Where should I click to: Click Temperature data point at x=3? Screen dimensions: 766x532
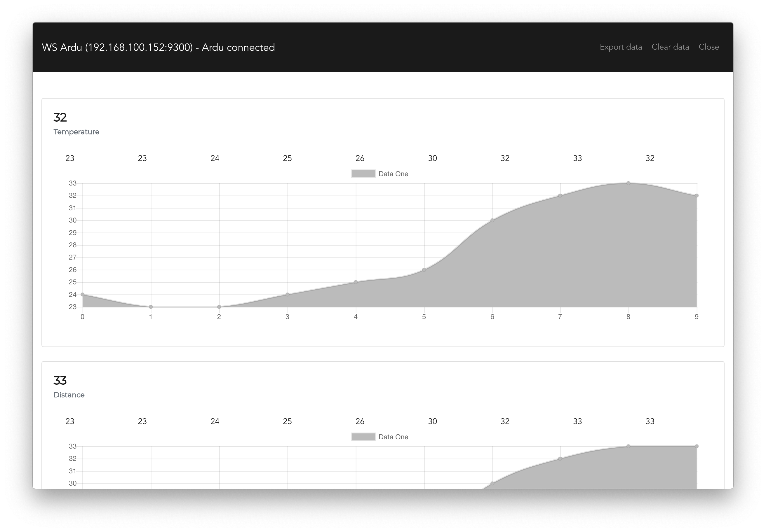pyautogui.click(x=287, y=294)
